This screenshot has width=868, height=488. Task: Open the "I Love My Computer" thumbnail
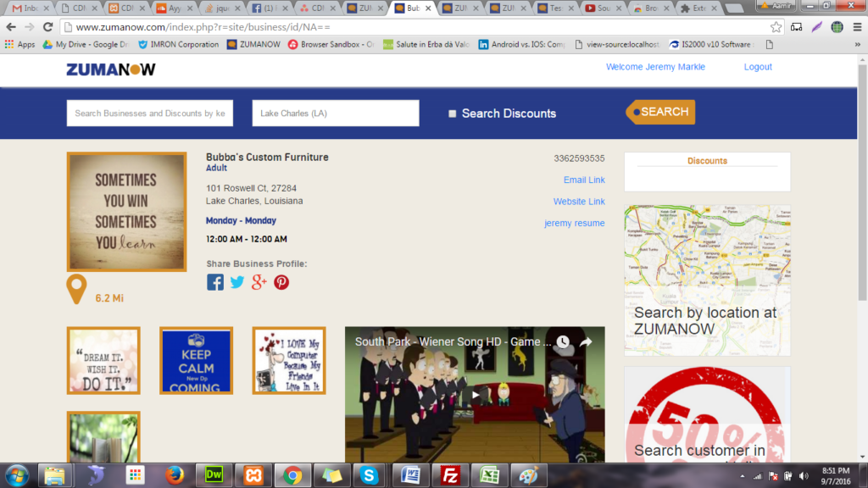click(x=289, y=360)
